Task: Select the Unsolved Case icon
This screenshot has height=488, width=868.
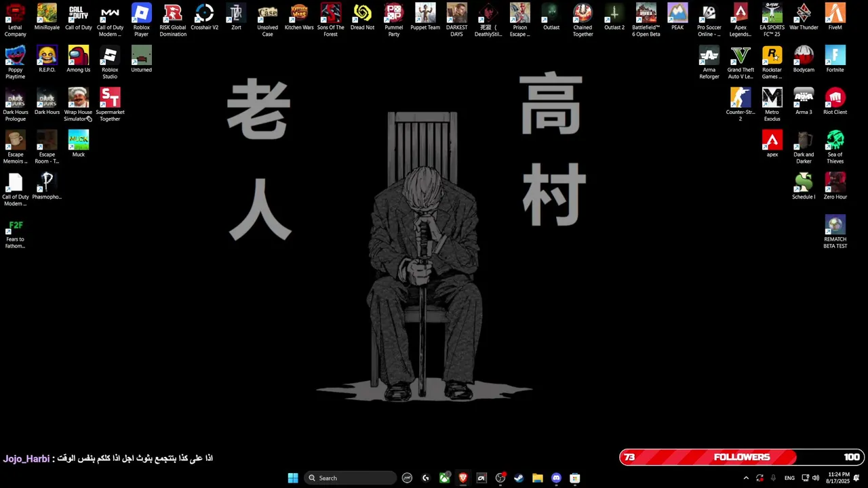Action: [x=267, y=20]
